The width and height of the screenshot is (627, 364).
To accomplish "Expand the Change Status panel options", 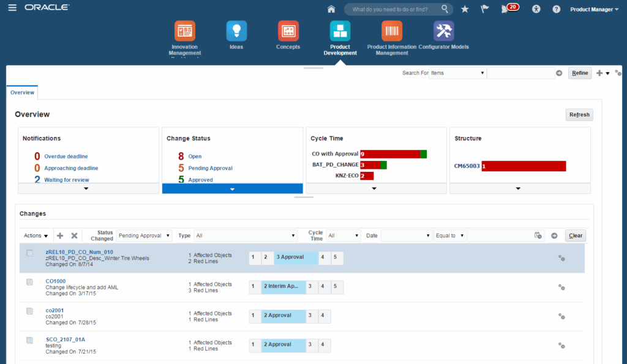I will (x=232, y=188).
